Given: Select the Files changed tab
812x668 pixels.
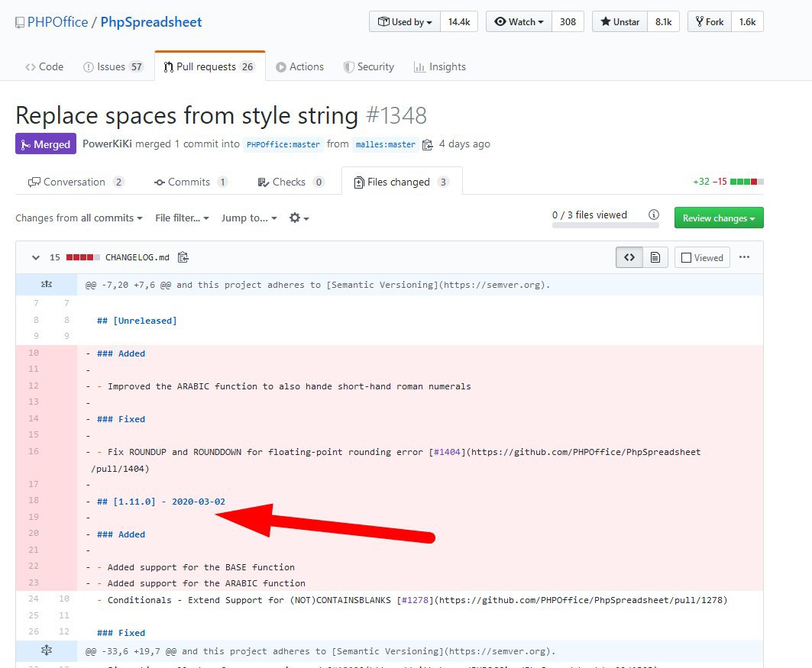Looking at the screenshot, I should click(402, 182).
